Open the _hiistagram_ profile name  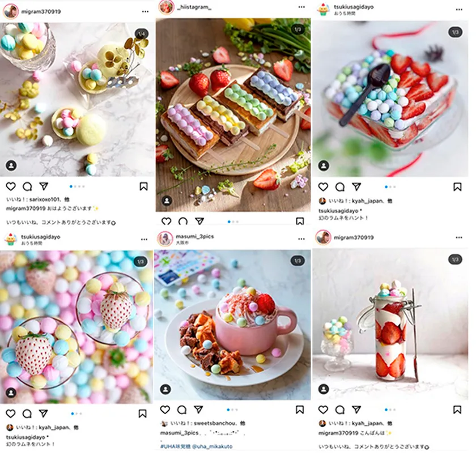coord(194,7)
